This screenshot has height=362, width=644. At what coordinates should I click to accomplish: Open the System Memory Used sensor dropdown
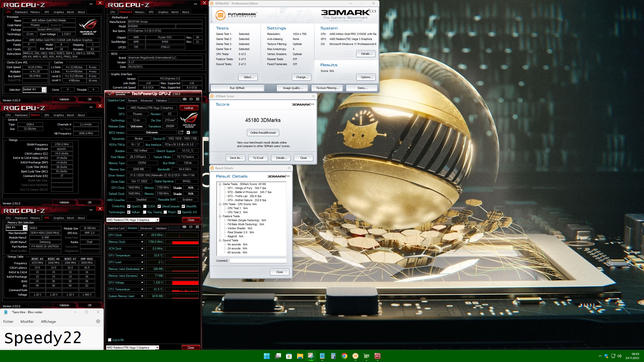[x=142, y=296]
